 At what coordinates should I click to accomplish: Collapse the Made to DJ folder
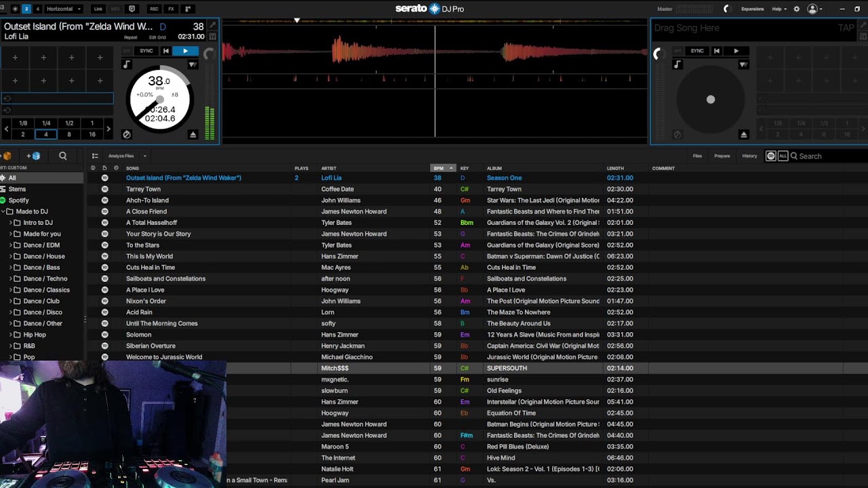coord(3,211)
